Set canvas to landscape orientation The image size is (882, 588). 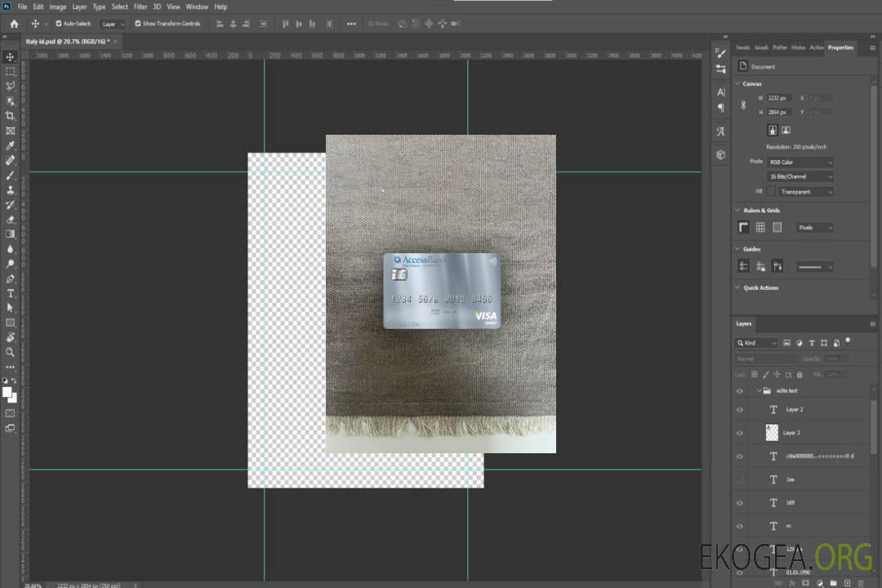click(x=786, y=130)
